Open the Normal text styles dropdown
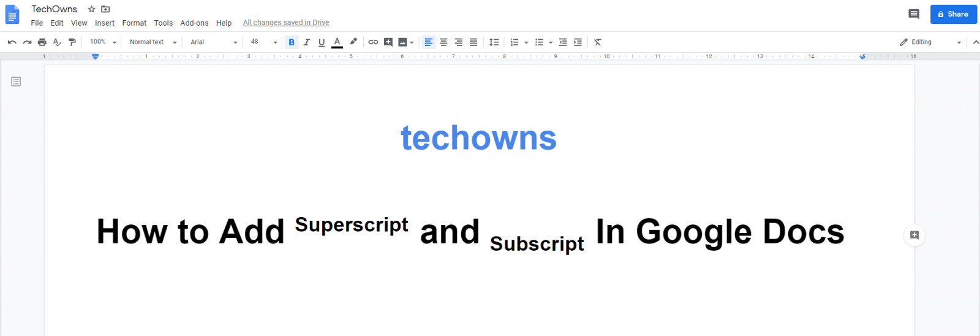Image resolution: width=980 pixels, height=336 pixels. click(153, 42)
